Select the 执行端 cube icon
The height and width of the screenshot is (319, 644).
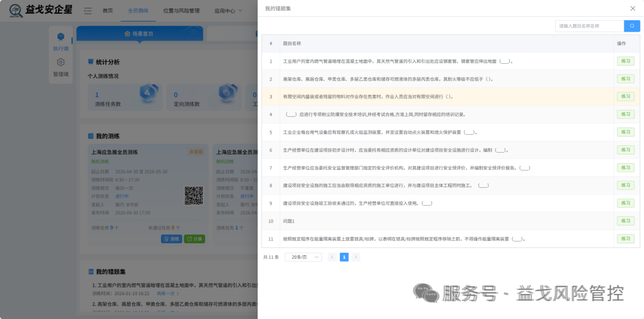[61, 36]
